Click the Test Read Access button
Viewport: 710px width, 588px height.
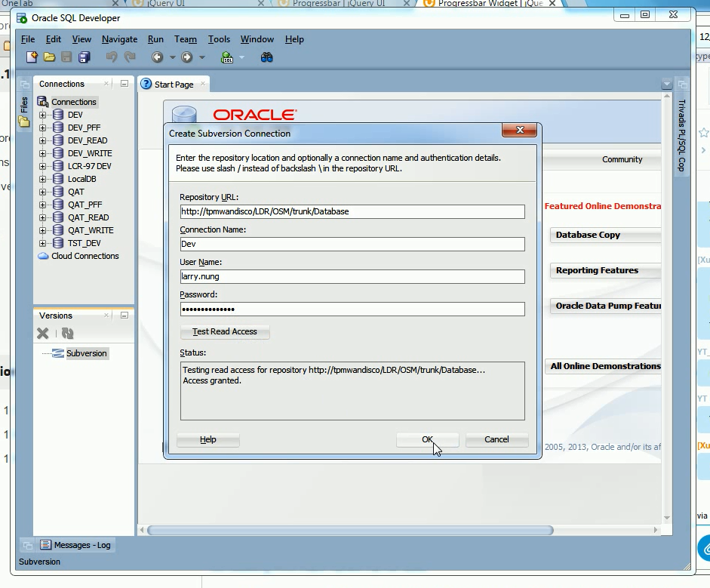pyautogui.click(x=225, y=331)
